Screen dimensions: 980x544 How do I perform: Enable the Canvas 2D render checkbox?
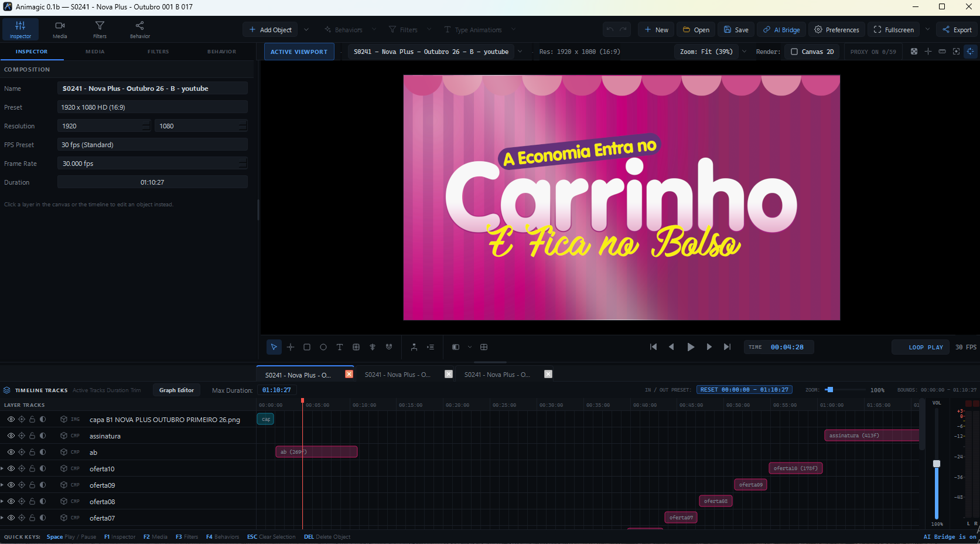tap(794, 52)
